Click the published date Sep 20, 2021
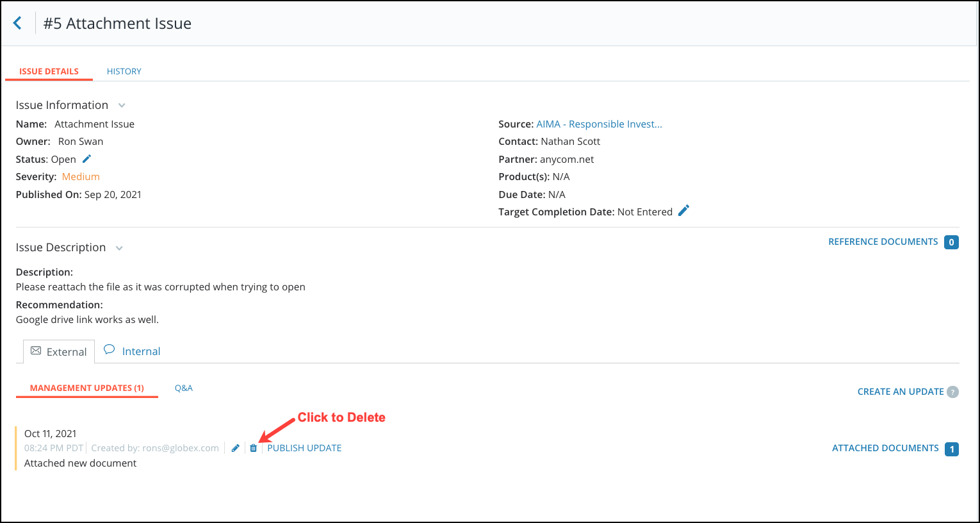980x523 pixels. tap(113, 194)
